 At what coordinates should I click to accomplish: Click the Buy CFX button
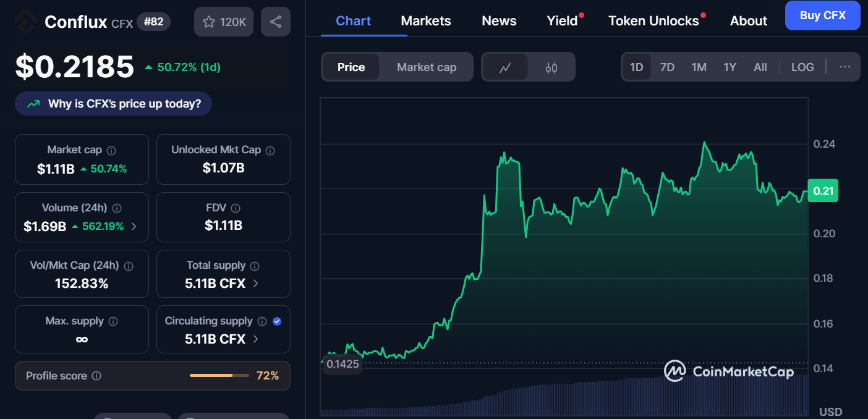[822, 15]
